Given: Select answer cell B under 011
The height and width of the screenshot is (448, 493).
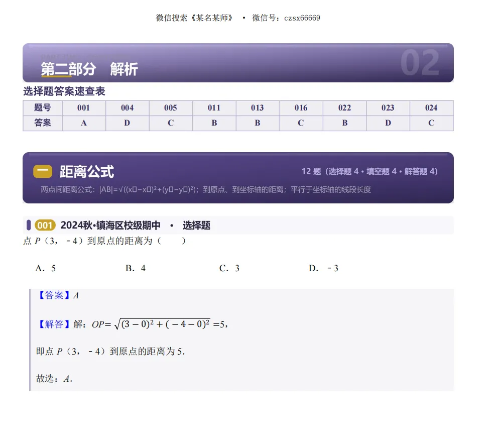Looking at the screenshot, I should tap(214, 123).
